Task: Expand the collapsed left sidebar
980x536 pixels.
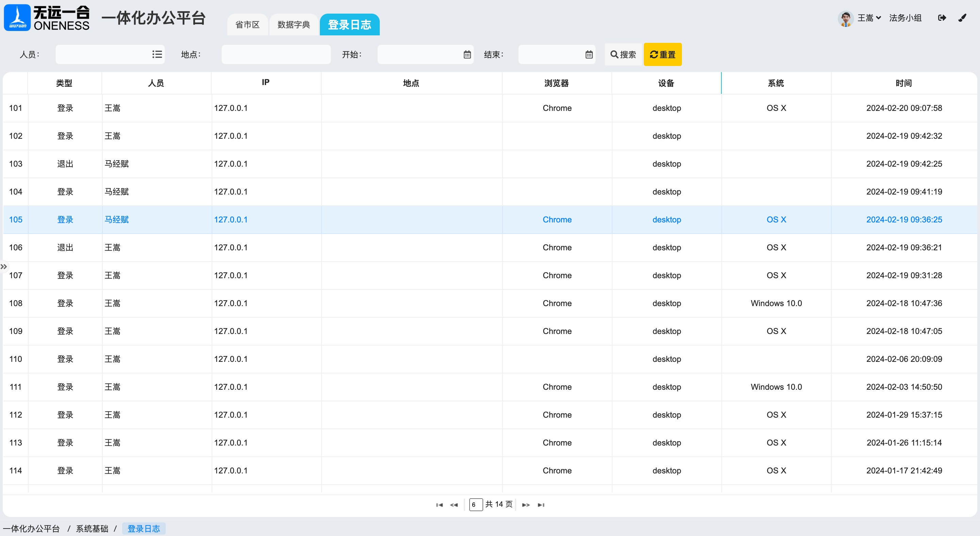Action: click(x=4, y=267)
